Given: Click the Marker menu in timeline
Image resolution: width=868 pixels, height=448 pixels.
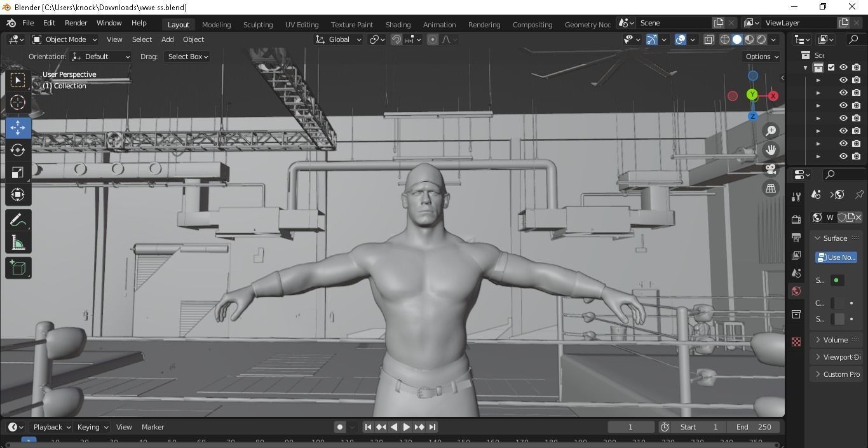Looking at the screenshot, I should point(153,427).
